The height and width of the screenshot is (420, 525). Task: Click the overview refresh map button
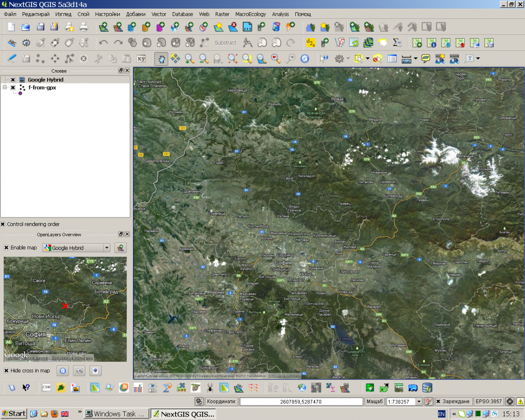pyautogui.click(x=63, y=371)
